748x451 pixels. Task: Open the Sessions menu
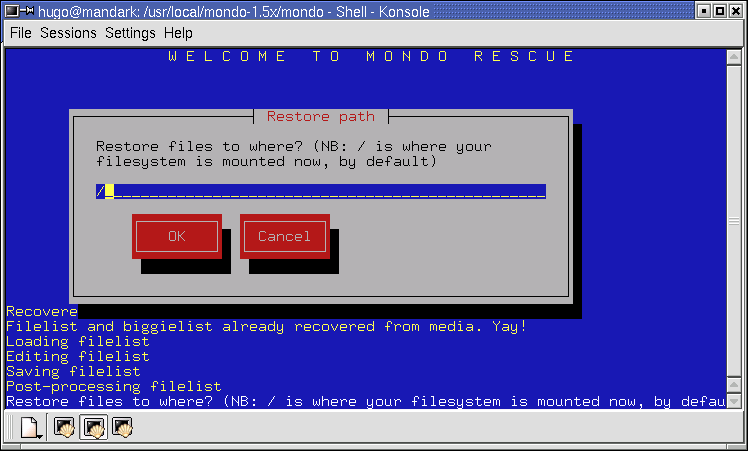tap(68, 33)
